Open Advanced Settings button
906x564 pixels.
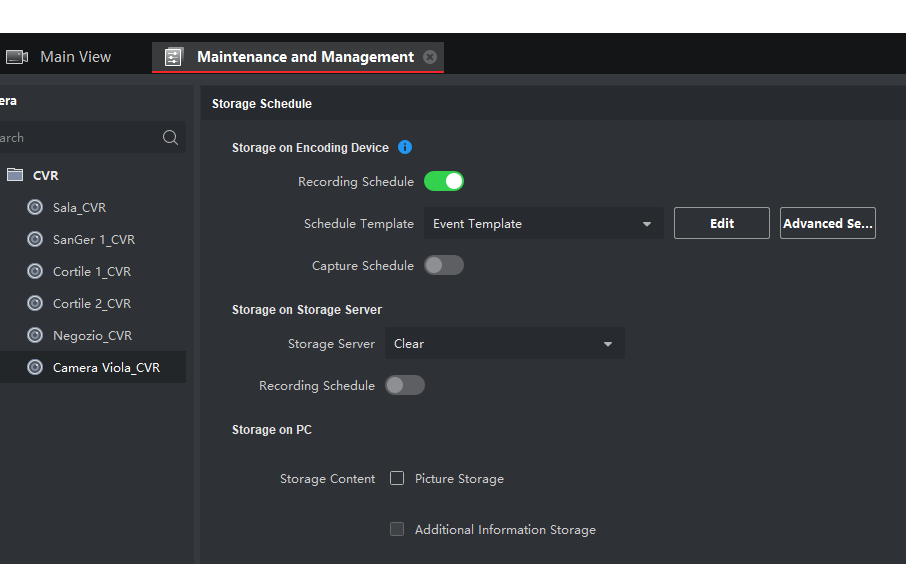tap(827, 223)
